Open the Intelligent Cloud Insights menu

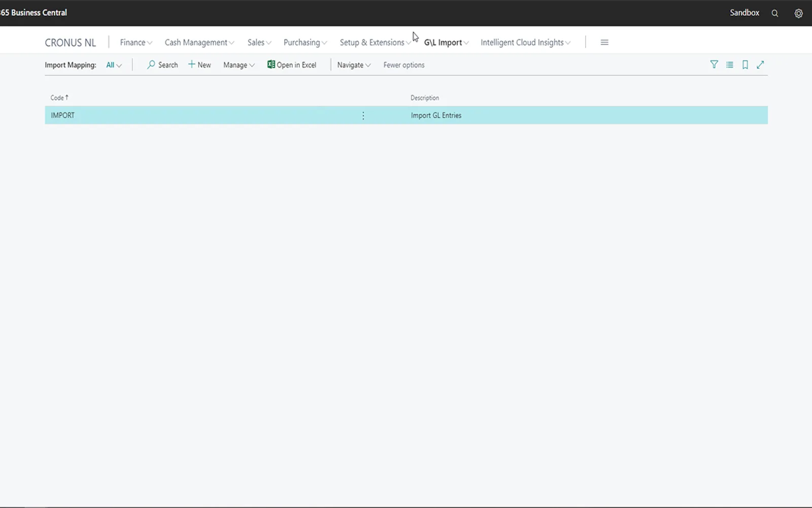(x=526, y=43)
